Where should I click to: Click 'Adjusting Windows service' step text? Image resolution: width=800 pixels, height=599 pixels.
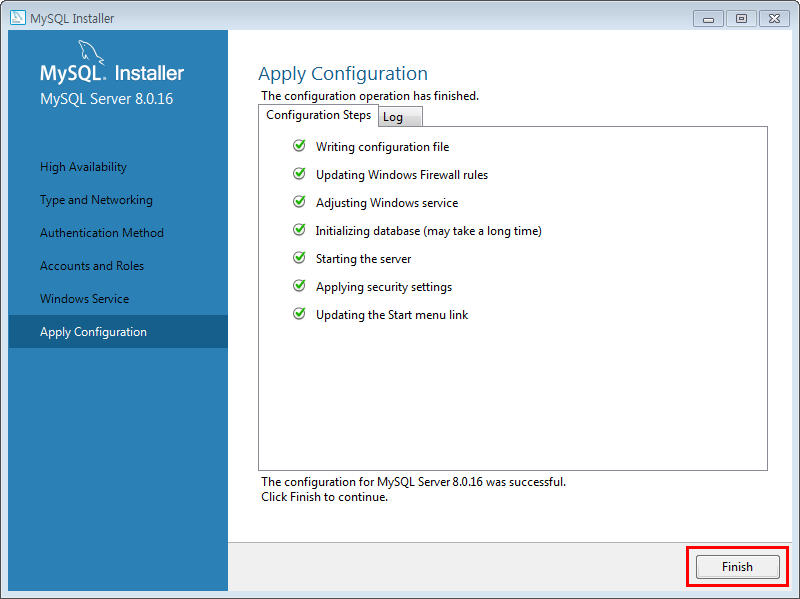click(387, 203)
